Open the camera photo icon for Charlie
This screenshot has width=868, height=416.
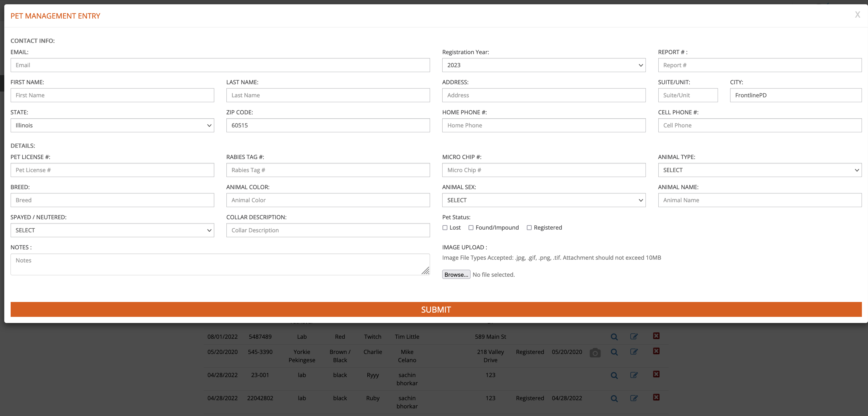click(595, 353)
